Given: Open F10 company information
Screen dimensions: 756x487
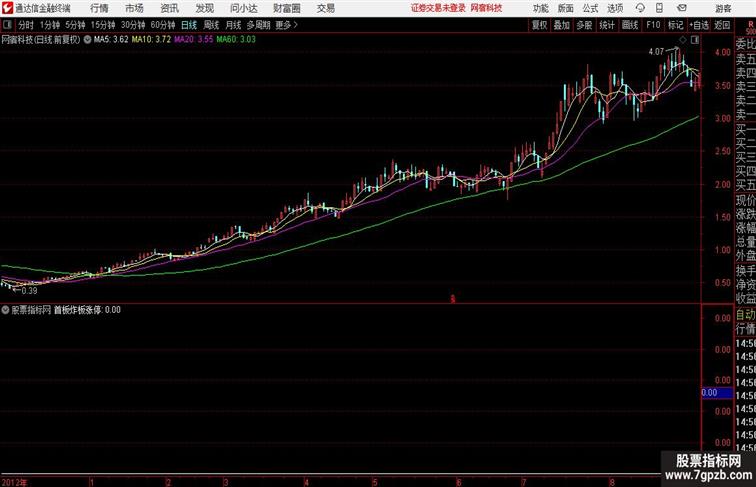Looking at the screenshot, I should pos(653,25).
